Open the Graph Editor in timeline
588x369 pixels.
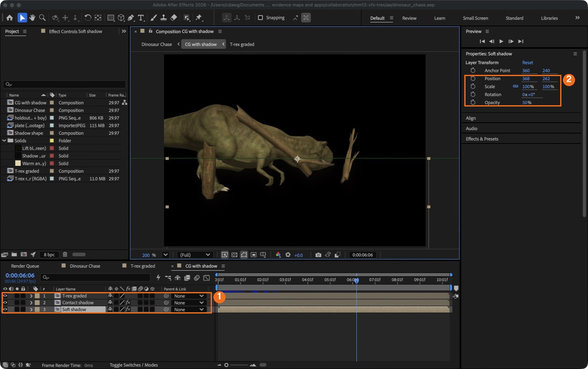(207, 278)
